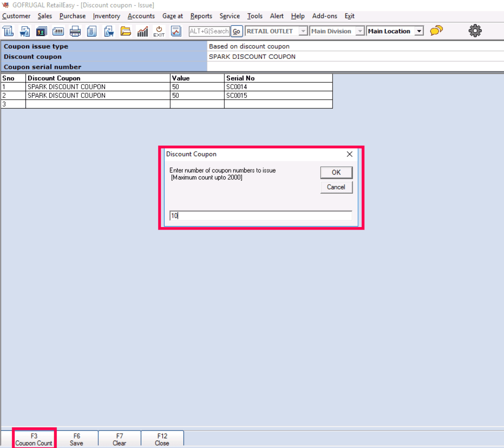Open the Purchase menu

(72, 16)
